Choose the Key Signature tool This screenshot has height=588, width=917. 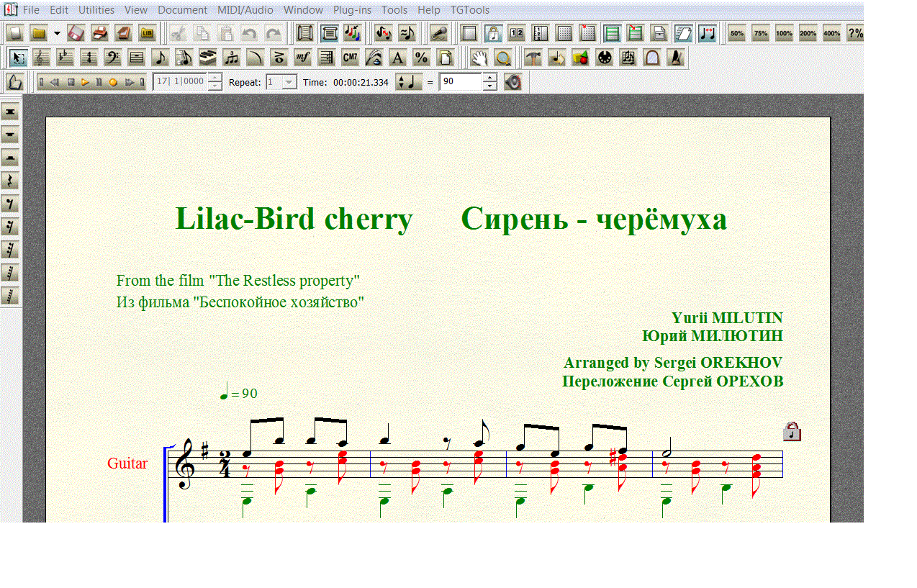point(65,58)
